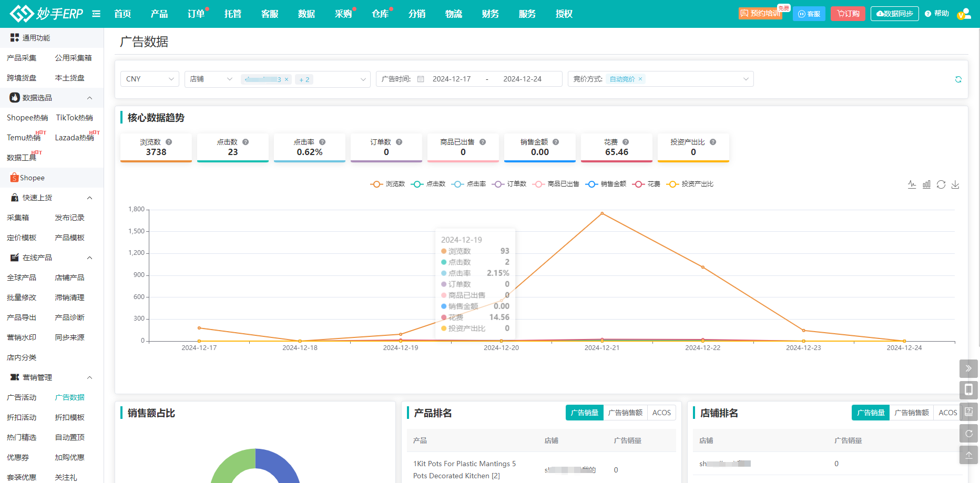Click the 2024-12-17 start date field
The height and width of the screenshot is (483, 980).
tap(452, 79)
